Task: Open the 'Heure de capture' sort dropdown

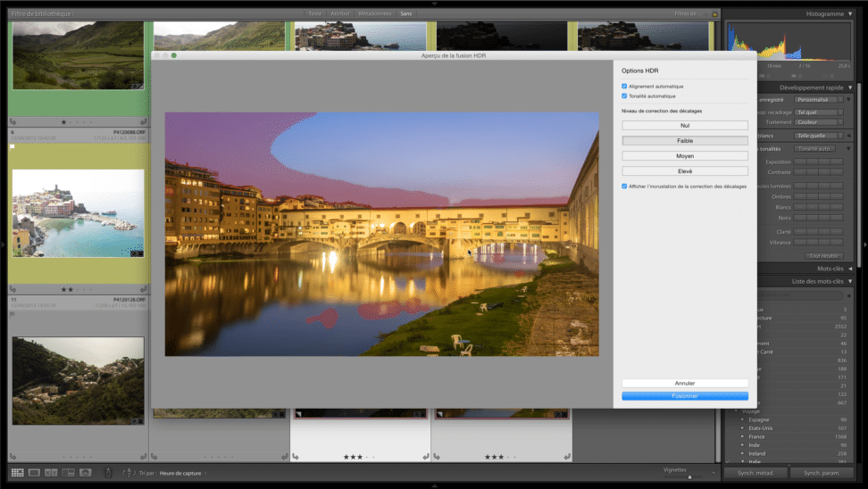Action: tap(183, 473)
